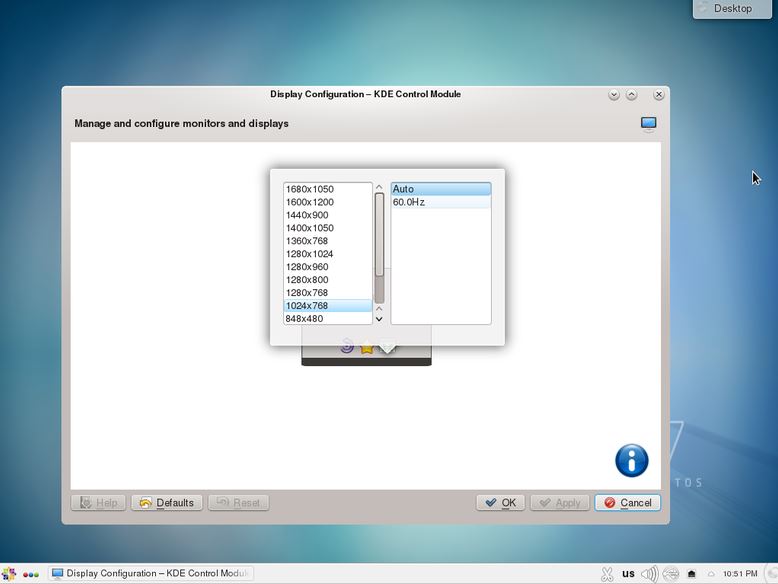This screenshot has height=584, width=778.
Task: Open the volume speaker tray icon
Action: [x=649, y=574]
